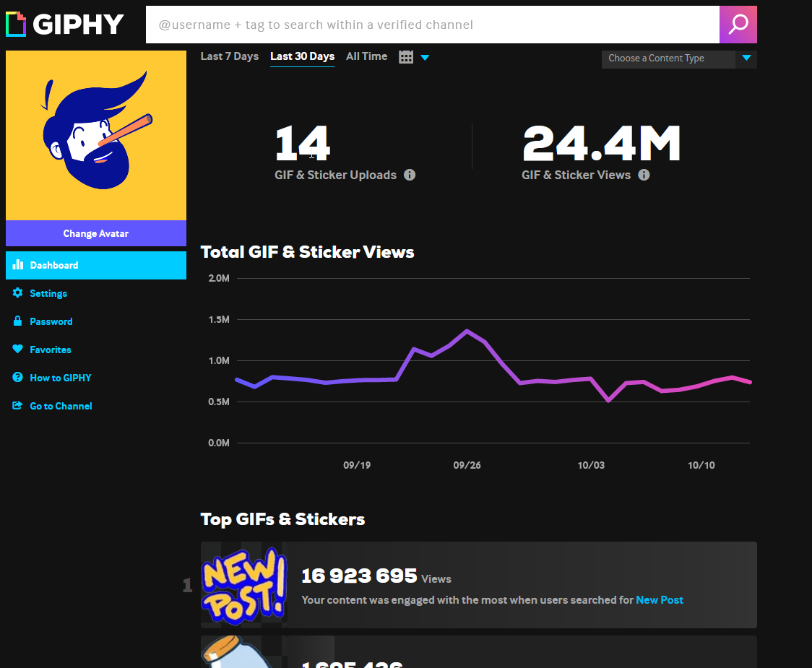Click the info icon beside GIF & Sticker Uploads
812x668 pixels.
(x=410, y=175)
